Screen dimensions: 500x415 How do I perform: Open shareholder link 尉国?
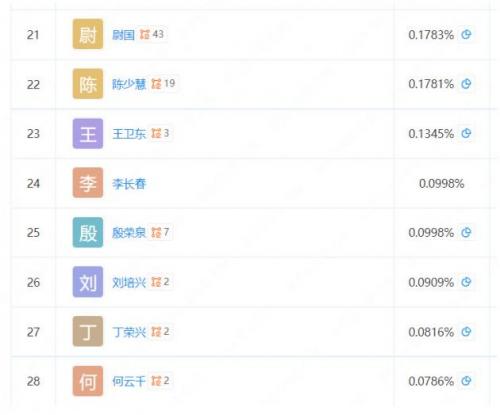(x=123, y=34)
